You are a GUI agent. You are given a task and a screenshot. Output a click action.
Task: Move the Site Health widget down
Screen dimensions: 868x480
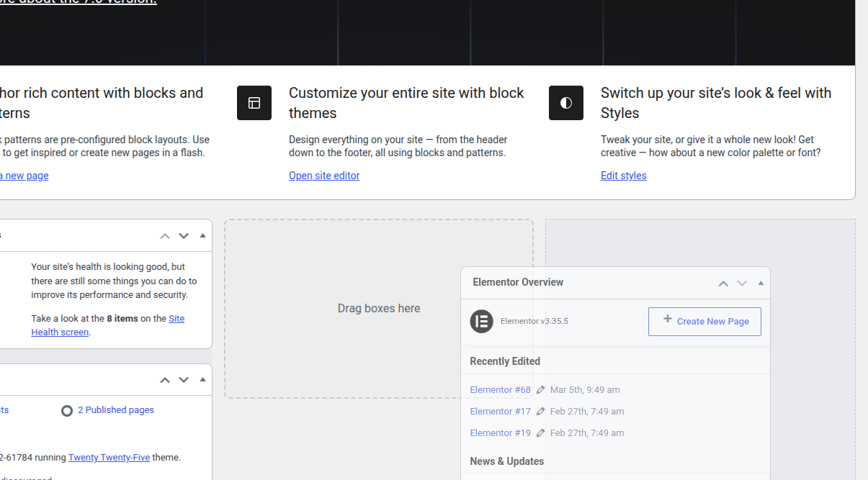point(184,236)
